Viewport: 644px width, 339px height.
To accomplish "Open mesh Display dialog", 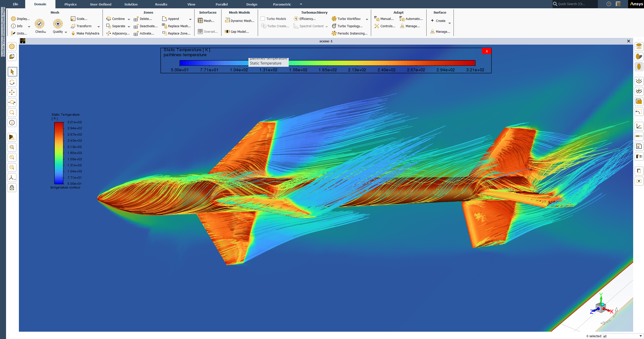I will (x=20, y=19).
